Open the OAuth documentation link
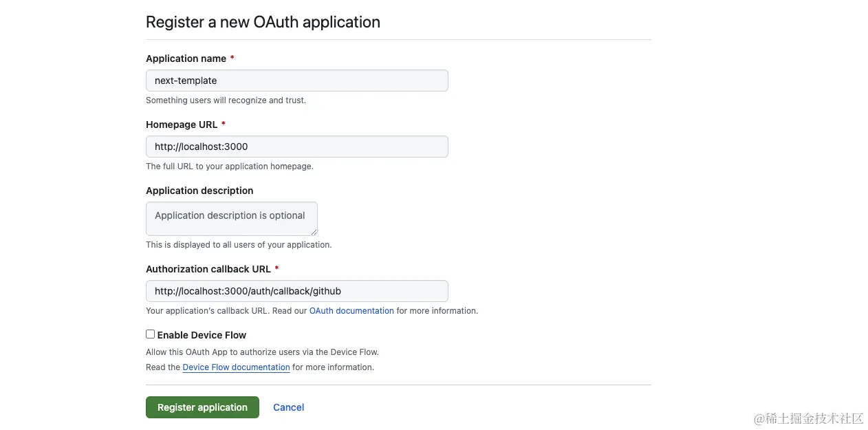Viewport: 868px width, 430px height. [351, 310]
